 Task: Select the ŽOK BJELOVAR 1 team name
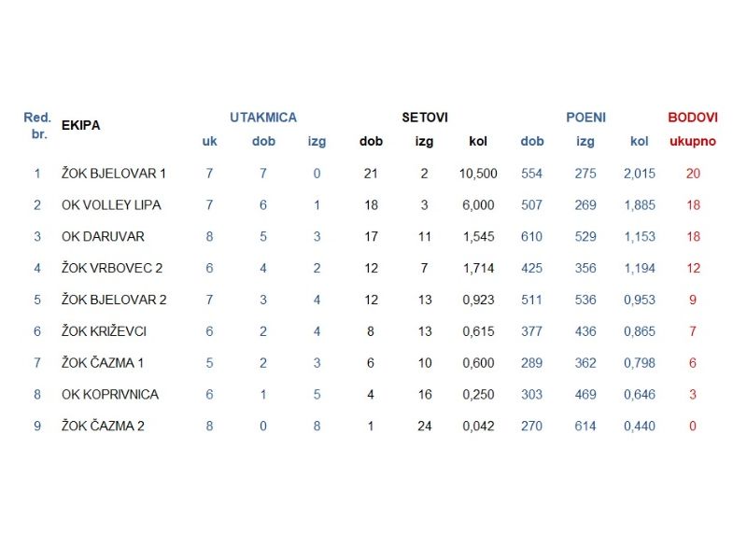tap(114, 174)
